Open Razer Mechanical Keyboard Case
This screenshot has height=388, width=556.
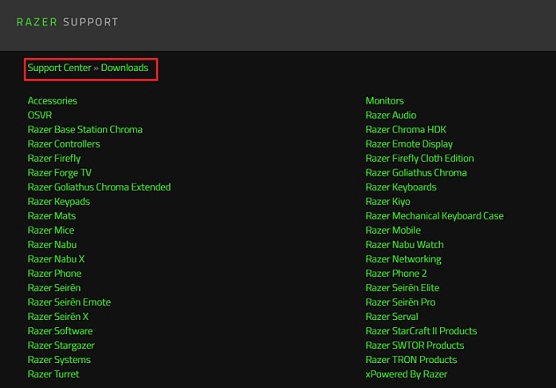click(x=435, y=216)
